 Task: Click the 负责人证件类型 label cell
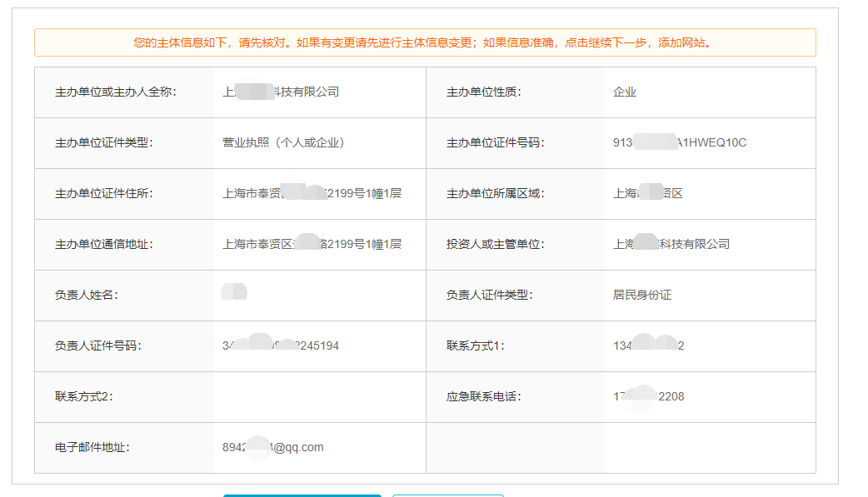tap(482, 295)
